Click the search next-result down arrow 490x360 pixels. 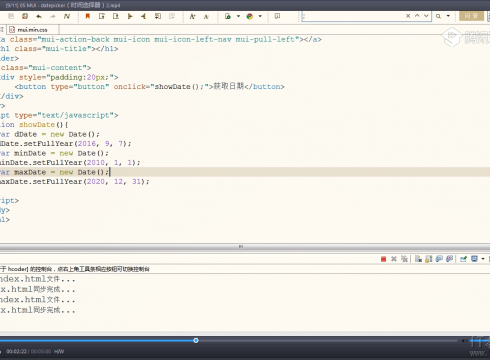[426, 16]
